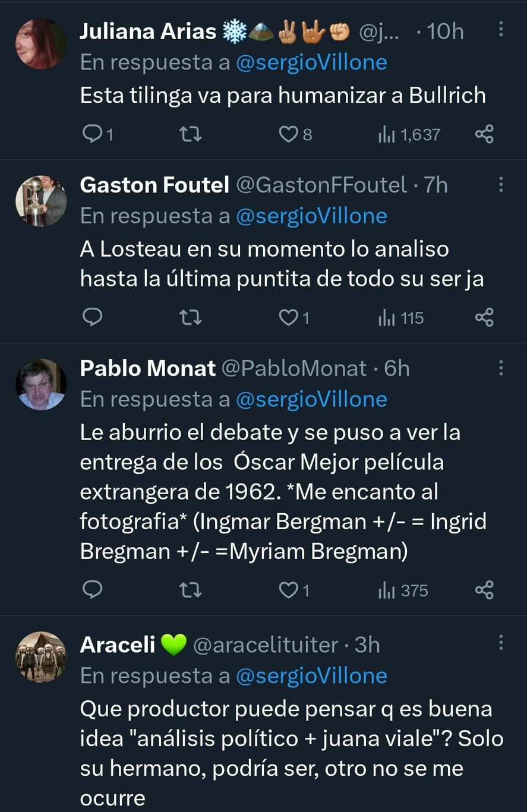The width and height of the screenshot is (527, 812).
Task: Like Gaston Foutel's tweet
Action: (288, 318)
